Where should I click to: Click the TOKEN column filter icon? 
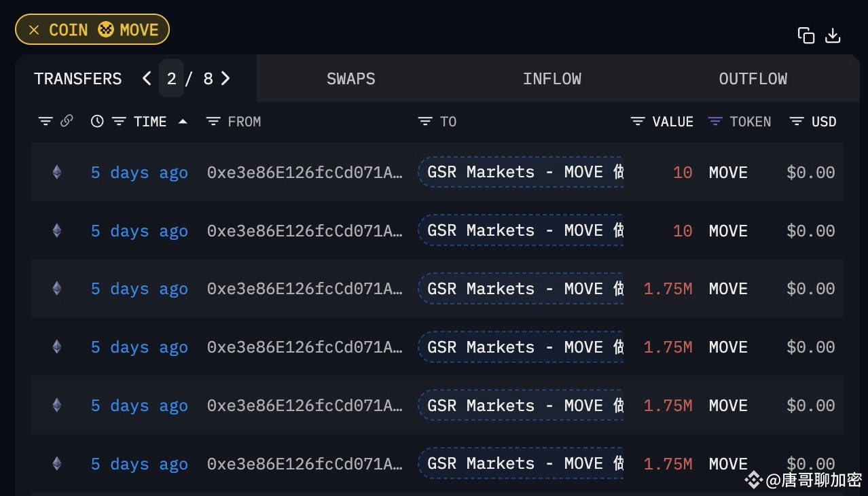715,121
